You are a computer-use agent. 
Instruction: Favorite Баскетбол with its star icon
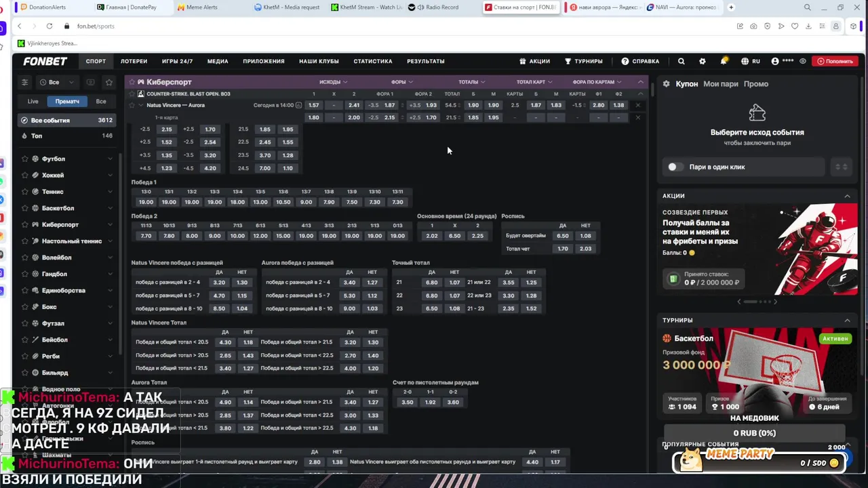point(25,208)
